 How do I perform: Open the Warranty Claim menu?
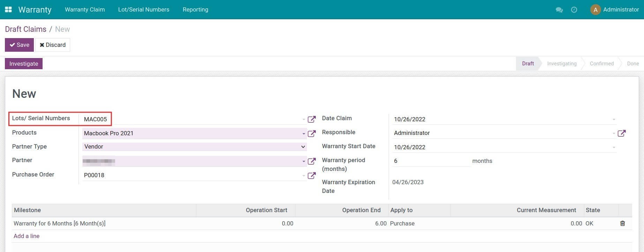(x=85, y=9)
